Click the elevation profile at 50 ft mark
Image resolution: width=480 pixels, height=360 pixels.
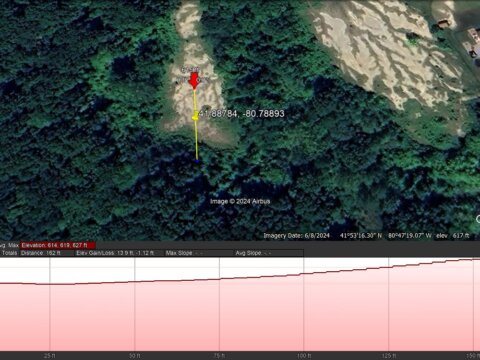pyautogui.click(x=135, y=282)
